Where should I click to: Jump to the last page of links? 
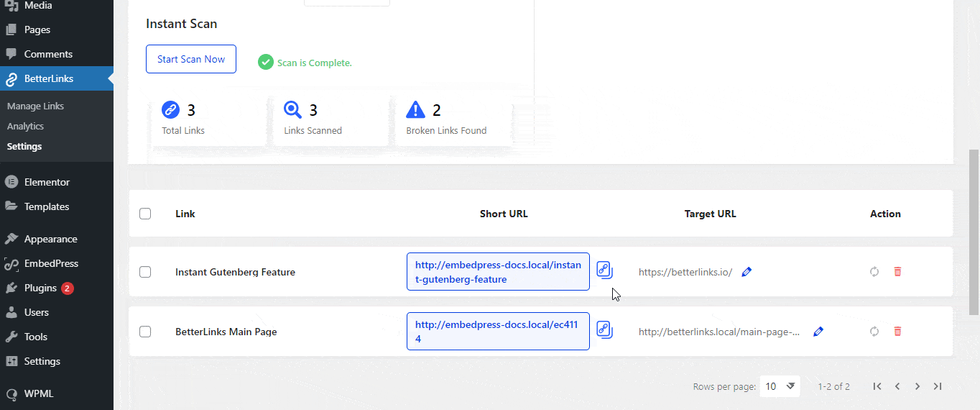point(938,386)
